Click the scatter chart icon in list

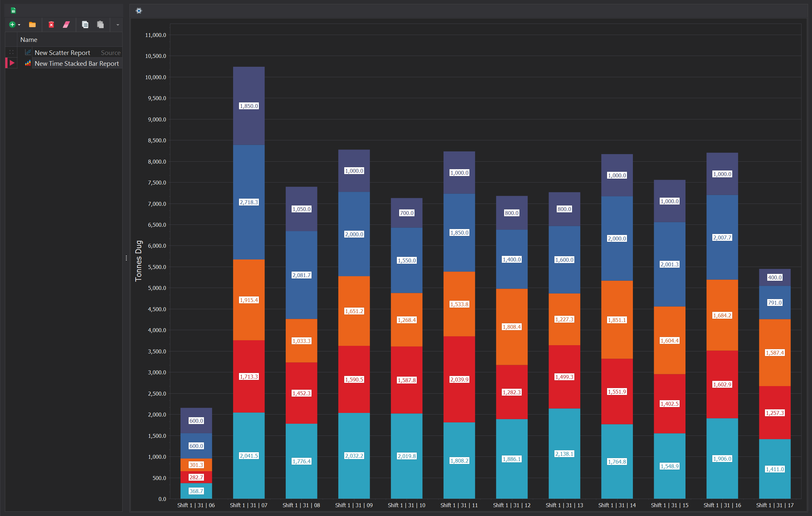point(28,52)
